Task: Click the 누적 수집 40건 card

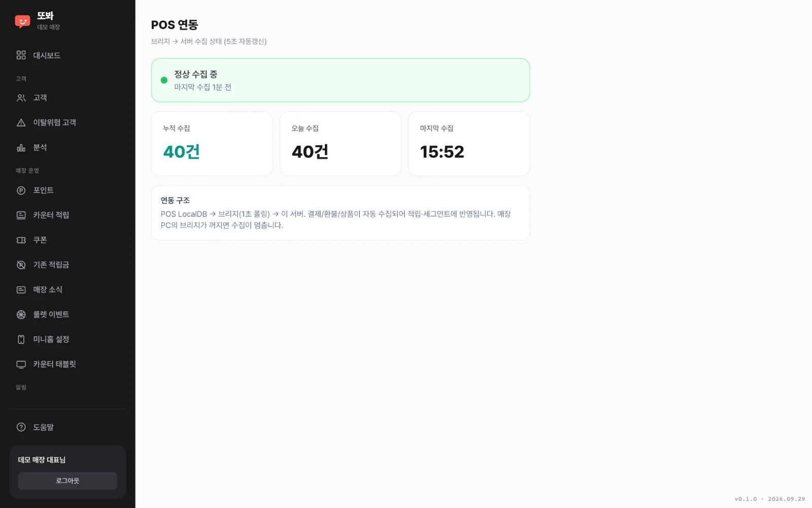Action: (212, 144)
